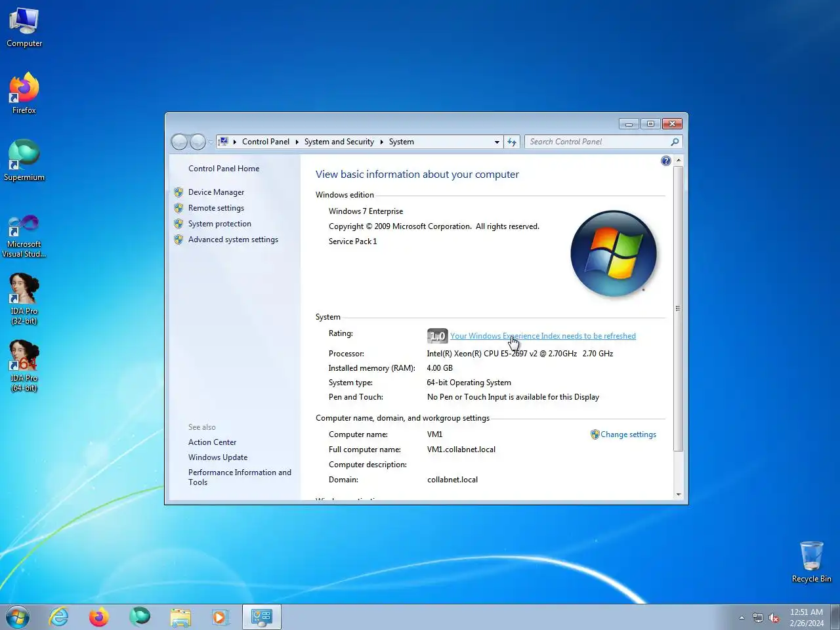Click the refresh button beside address bar
Image resolution: width=840 pixels, height=630 pixels.
point(512,142)
